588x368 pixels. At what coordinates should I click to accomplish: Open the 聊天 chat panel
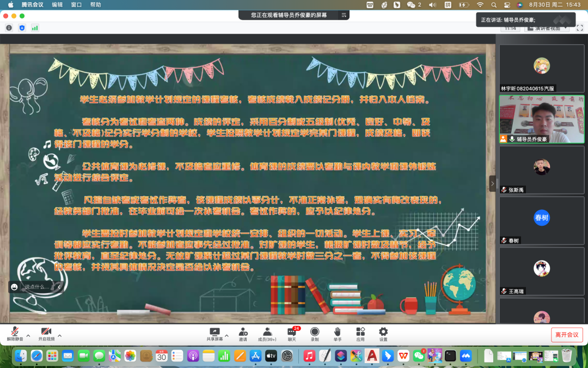coord(292,333)
